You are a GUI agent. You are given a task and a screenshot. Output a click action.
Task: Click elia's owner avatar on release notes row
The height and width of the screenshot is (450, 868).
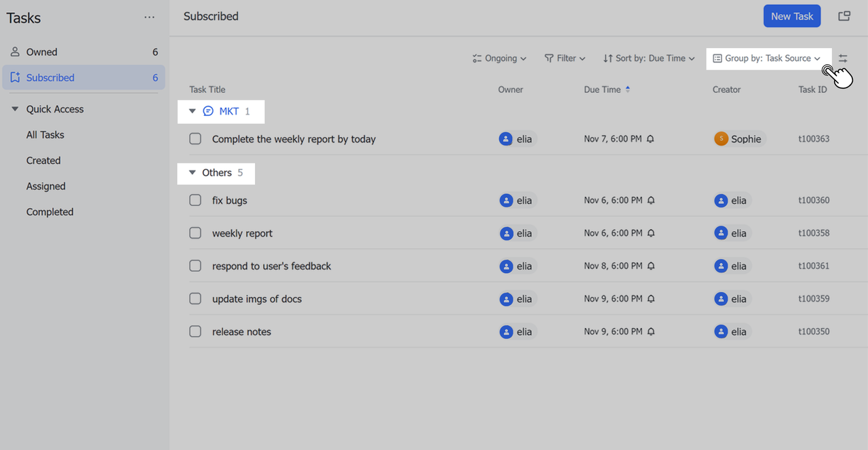pyautogui.click(x=507, y=332)
